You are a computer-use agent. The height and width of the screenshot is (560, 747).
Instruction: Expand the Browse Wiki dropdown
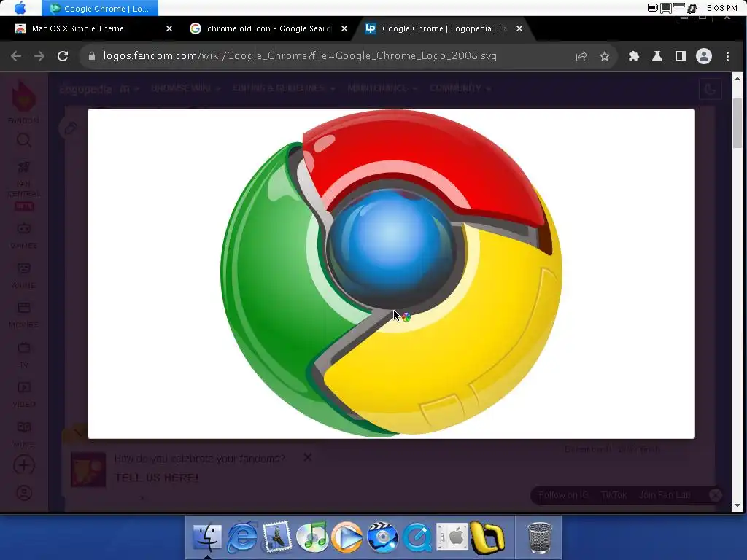coord(185,88)
